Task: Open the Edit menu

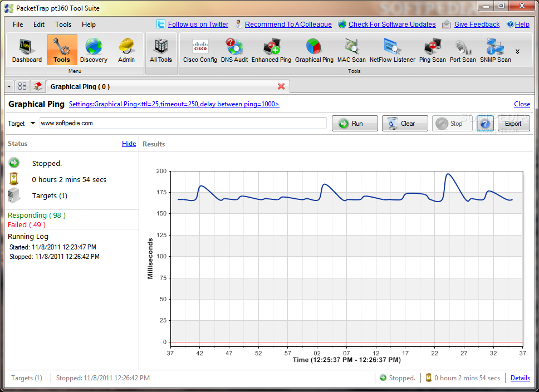Action: pyautogui.click(x=39, y=24)
